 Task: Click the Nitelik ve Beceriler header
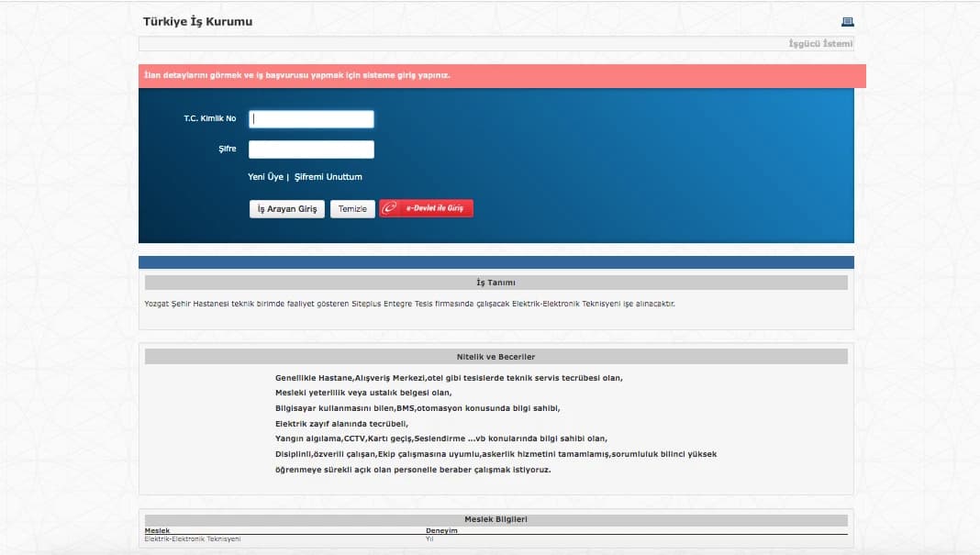[x=496, y=357]
